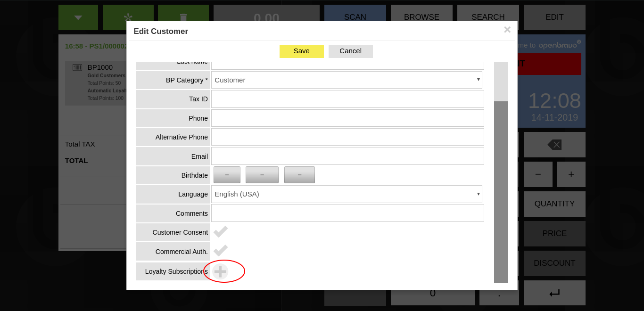Viewport: 644px width, 311px height.
Task: Select the BP1000 customer entry
Action: pyautogui.click(x=96, y=83)
